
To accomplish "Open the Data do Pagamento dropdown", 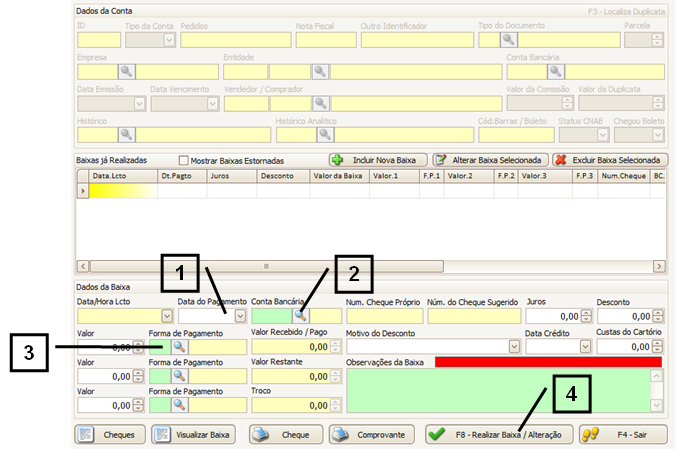I will point(240,316).
